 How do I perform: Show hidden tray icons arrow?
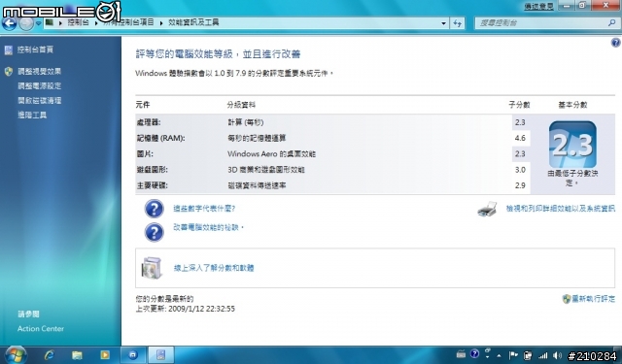[x=499, y=355]
